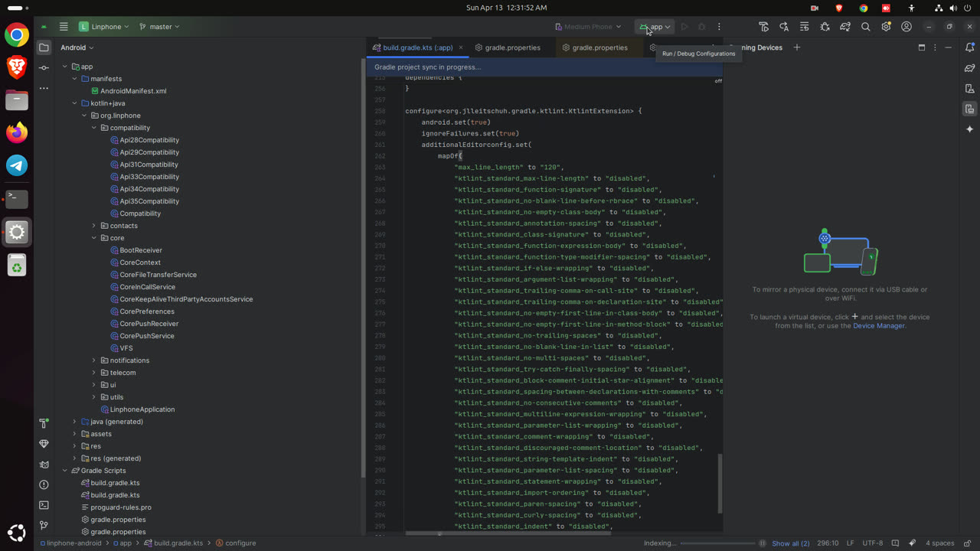This screenshot has width=980, height=551.
Task: Open the Build tool window hammer icon
Action: coord(44,423)
